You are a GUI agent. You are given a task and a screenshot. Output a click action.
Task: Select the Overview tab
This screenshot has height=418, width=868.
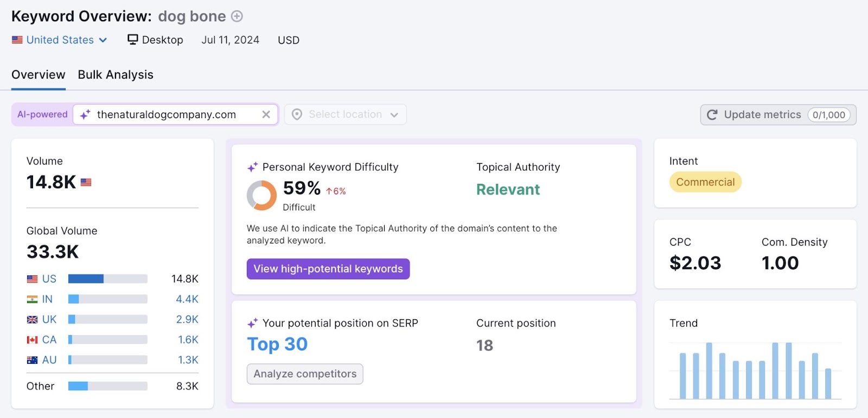pyautogui.click(x=38, y=75)
